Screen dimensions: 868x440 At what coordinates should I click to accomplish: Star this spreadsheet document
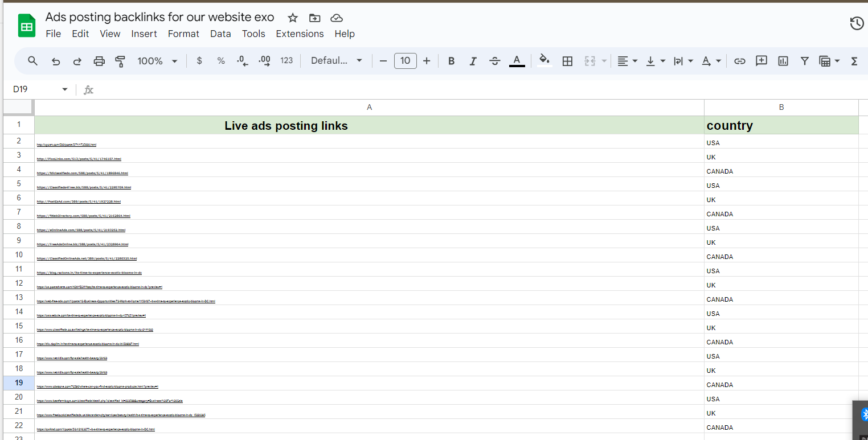pyautogui.click(x=293, y=18)
